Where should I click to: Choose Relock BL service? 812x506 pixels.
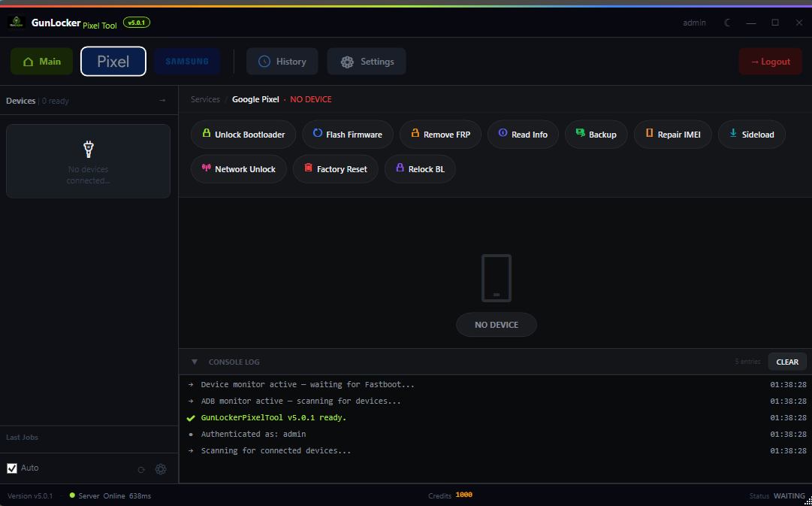420,169
